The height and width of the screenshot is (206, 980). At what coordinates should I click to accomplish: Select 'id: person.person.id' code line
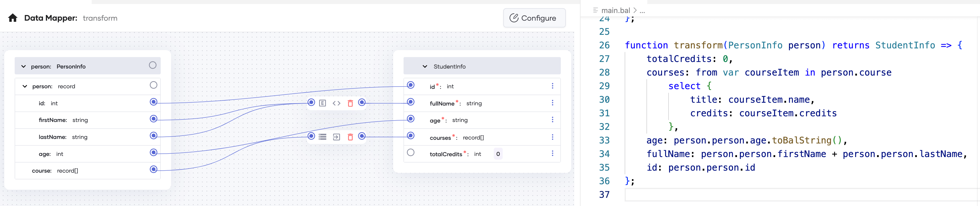point(700,168)
